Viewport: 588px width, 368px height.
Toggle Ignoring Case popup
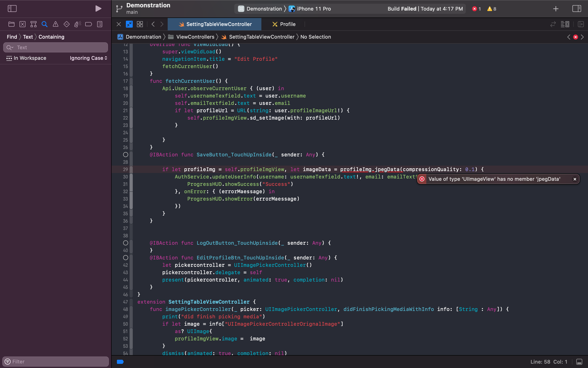tap(88, 58)
